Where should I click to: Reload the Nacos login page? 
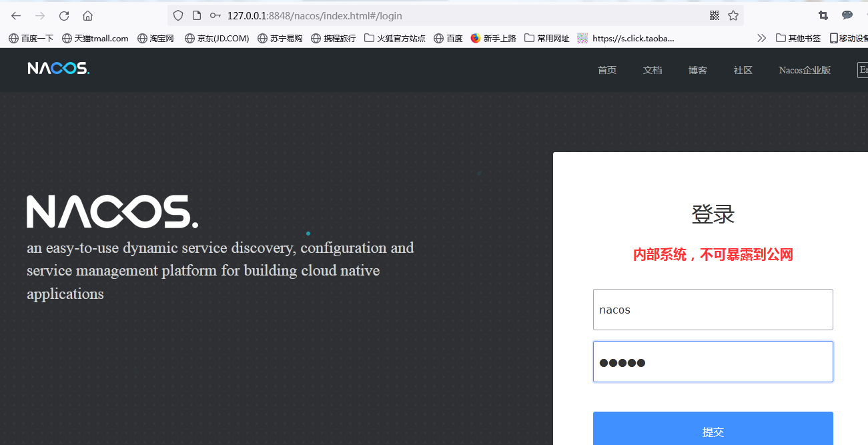click(64, 15)
